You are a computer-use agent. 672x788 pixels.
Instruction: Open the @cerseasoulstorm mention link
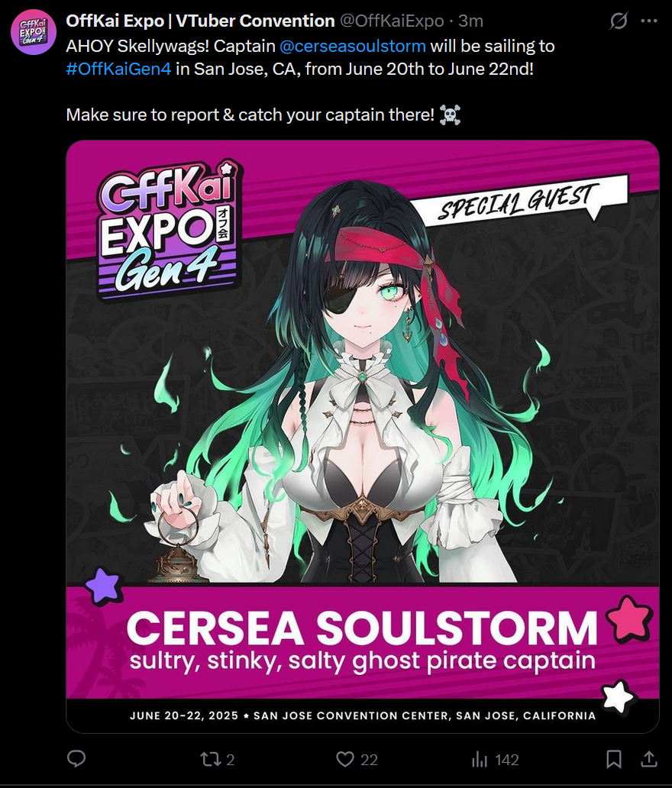tap(352, 46)
